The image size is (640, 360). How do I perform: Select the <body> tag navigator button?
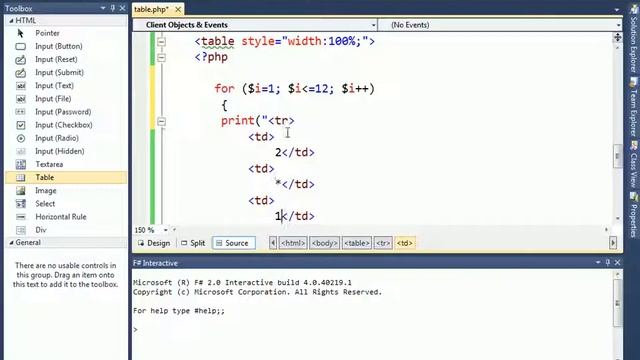click(324, 243)
